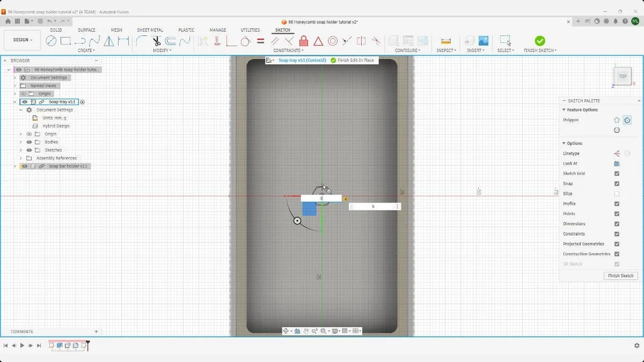This screenshot has height=362, width=644.
Task: Toggle visibility of Sketches folder
Action: (29, 150)
